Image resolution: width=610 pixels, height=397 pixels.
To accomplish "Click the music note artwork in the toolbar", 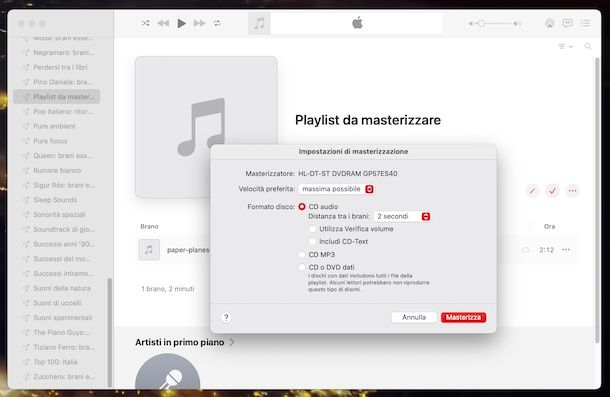I will (x=259, y=23).
